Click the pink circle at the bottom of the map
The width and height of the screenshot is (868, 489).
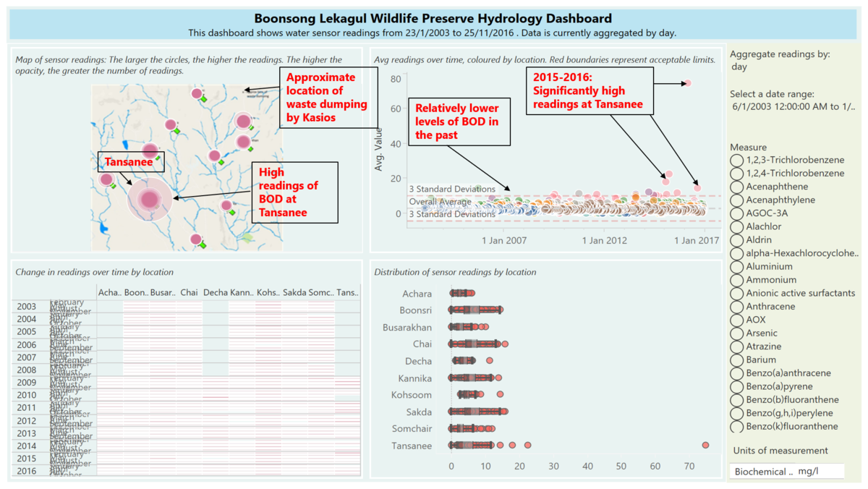[197, 239]
